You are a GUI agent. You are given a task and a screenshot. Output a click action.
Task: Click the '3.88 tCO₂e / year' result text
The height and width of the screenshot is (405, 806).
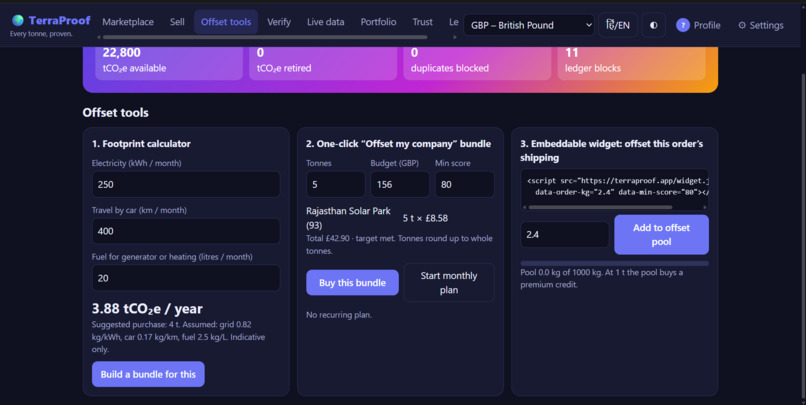147,309
